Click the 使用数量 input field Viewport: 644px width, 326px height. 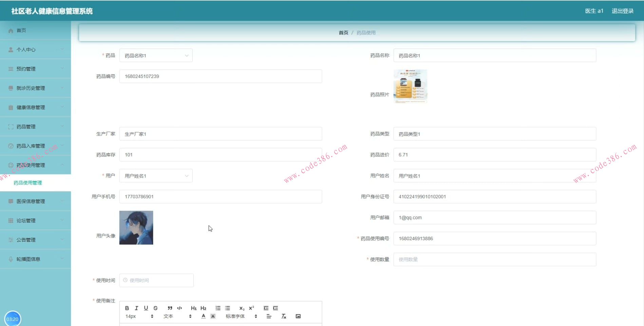(494, 260)
